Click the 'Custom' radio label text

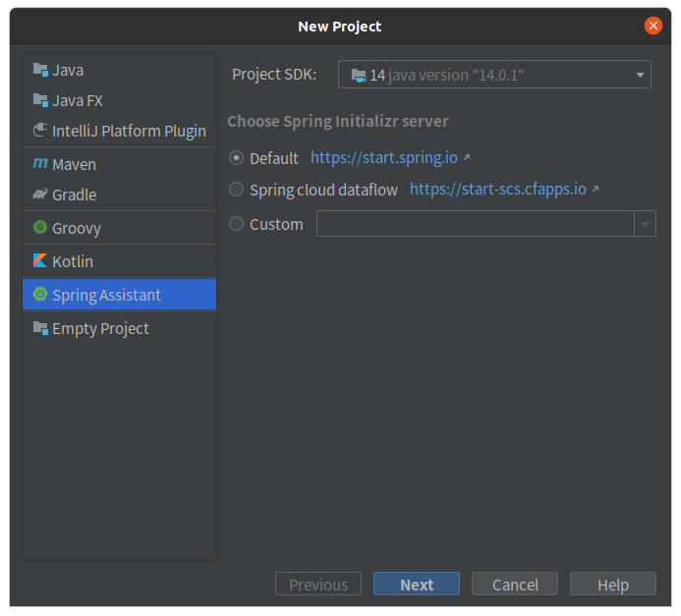(x=277, y=224)
